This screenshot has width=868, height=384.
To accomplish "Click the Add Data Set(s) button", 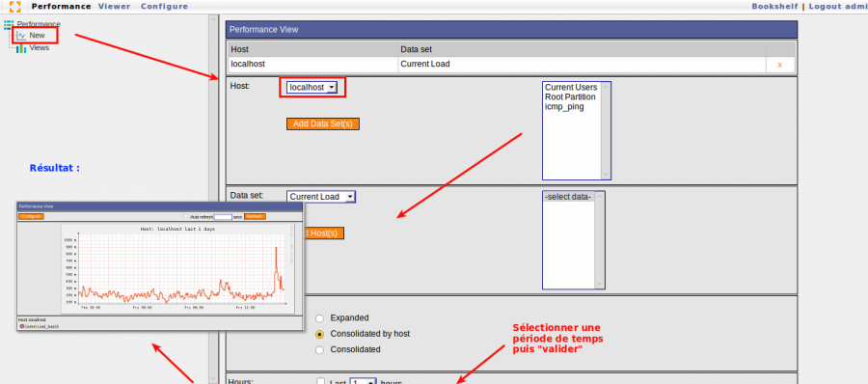I will 323,123.
